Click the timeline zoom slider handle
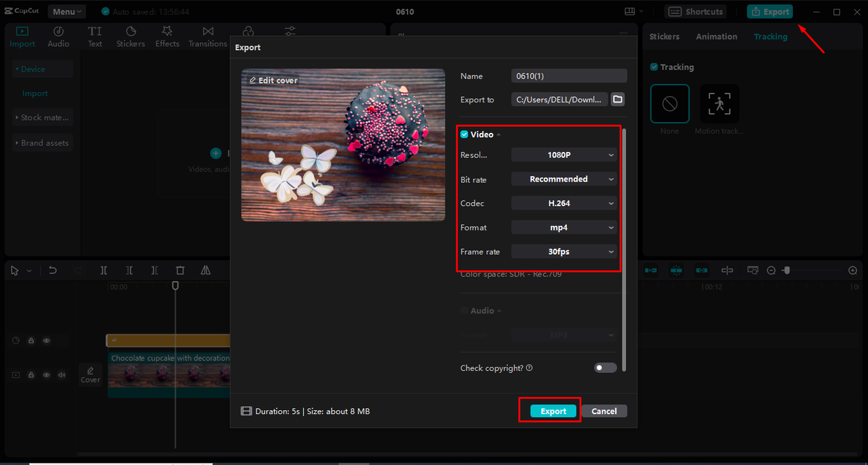This screenshot has height=465, width=868. pyautogui.click(x=787, y=270)
